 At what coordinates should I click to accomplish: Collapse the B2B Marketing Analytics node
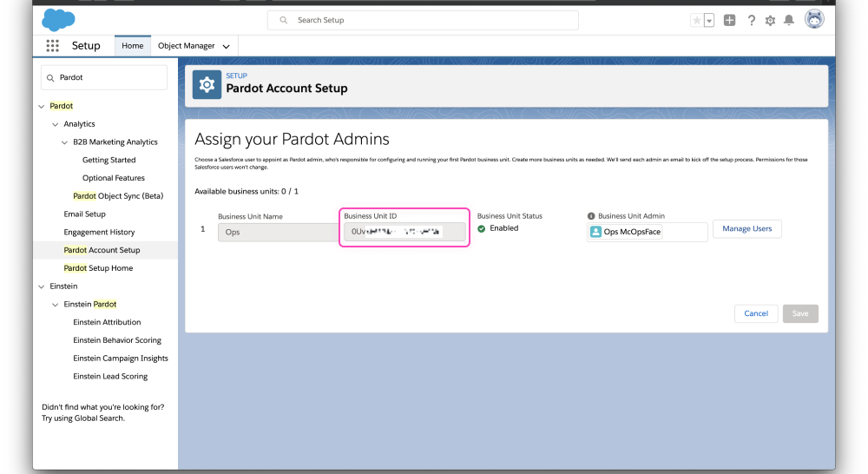[x=63, y=142]
